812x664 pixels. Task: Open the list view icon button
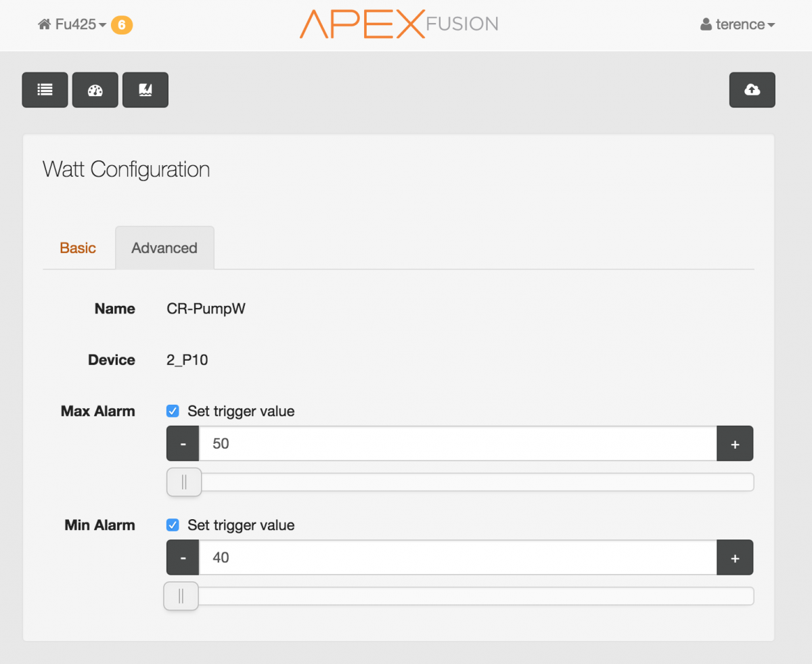tap(45, 90)
